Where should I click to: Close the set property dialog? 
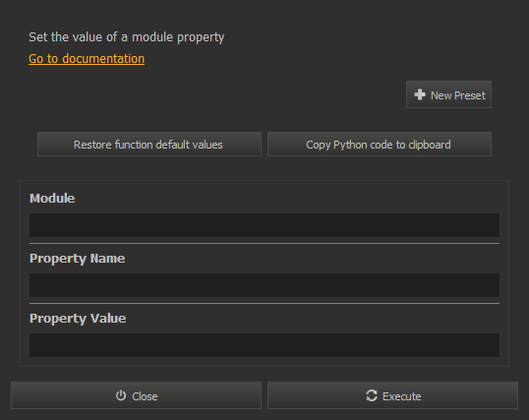click(x=136, y=395)
